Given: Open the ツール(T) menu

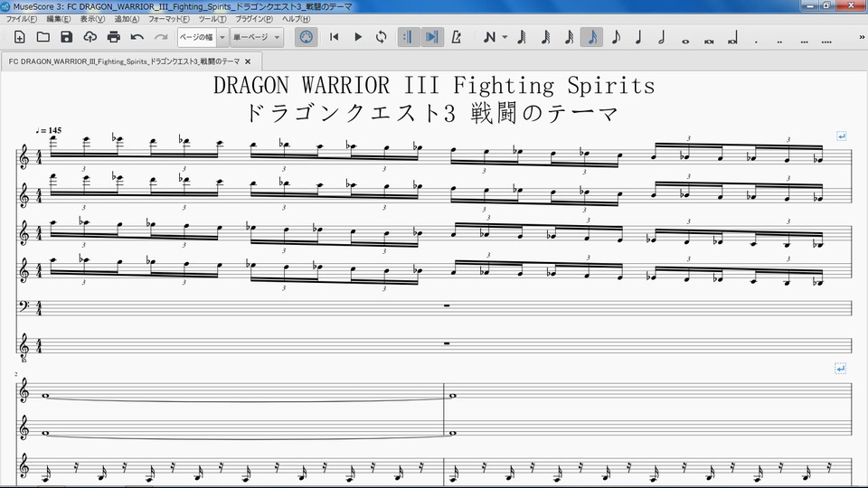Looking at the screenshot, I should coord(212,19).
